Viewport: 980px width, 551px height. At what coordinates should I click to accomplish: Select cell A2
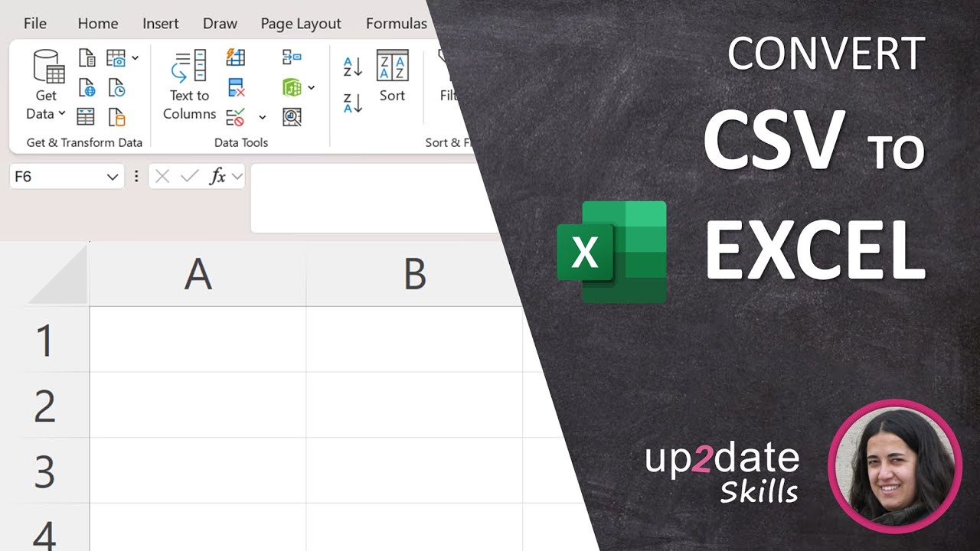pyautogui.click(x=198, y=405)
